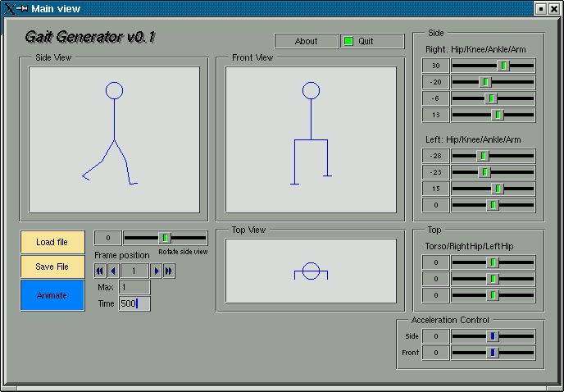Click the Max frames input field

134,287
